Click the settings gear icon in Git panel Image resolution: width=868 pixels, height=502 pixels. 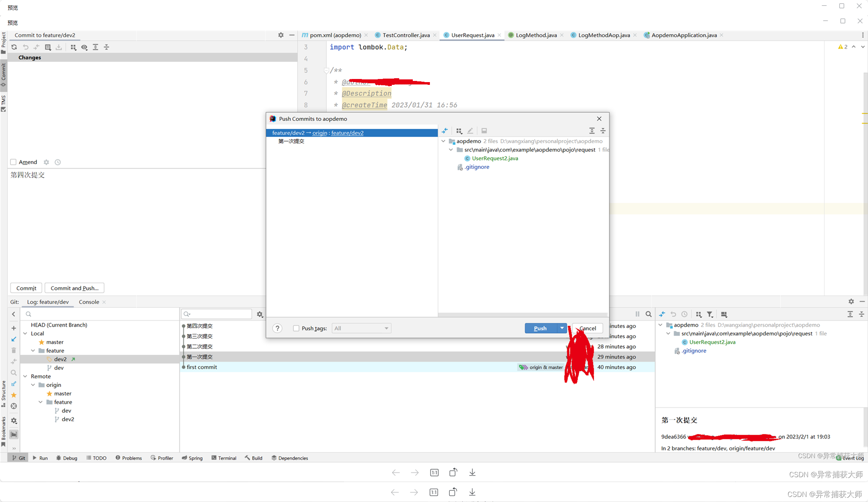pos(259,314)
